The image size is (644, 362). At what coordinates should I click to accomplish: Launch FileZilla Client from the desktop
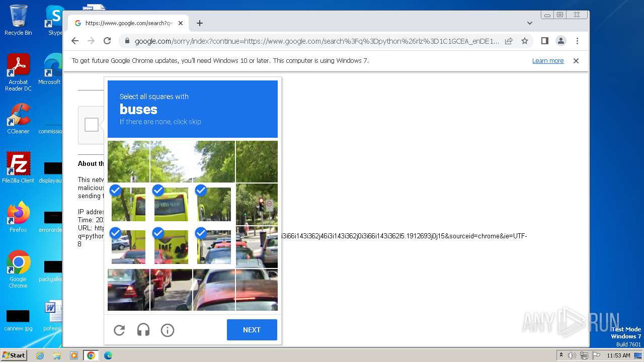click(x=18, y=167)
